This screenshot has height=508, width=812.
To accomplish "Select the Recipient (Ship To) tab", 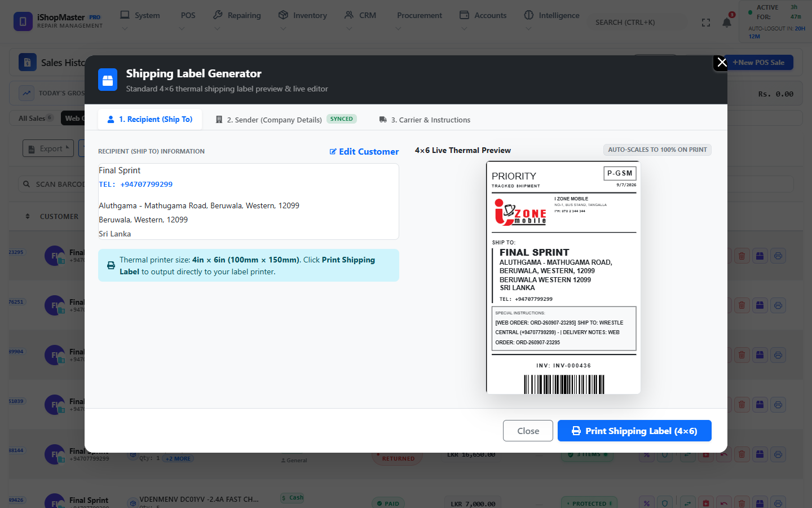I will [x=150, y=119].
